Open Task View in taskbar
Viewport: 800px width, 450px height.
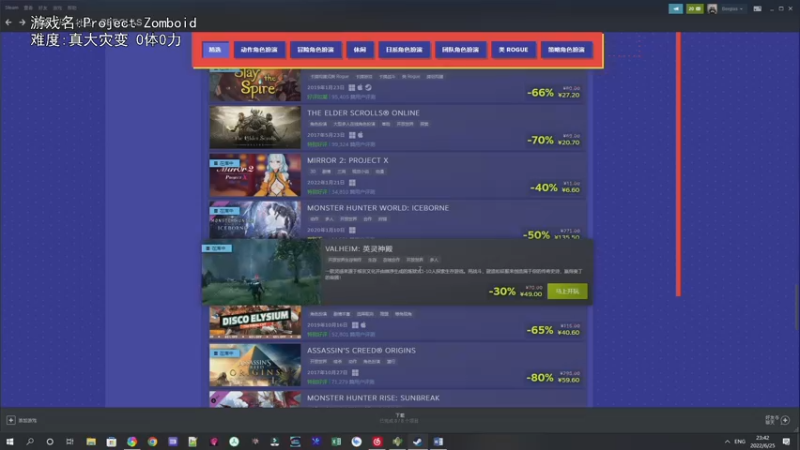(x=70, y=441)
